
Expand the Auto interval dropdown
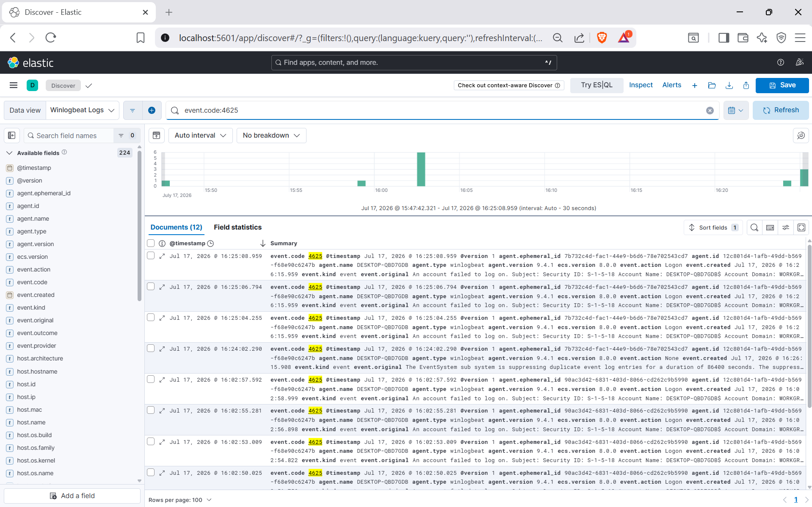pyautogui.click(x=200, y=136)
